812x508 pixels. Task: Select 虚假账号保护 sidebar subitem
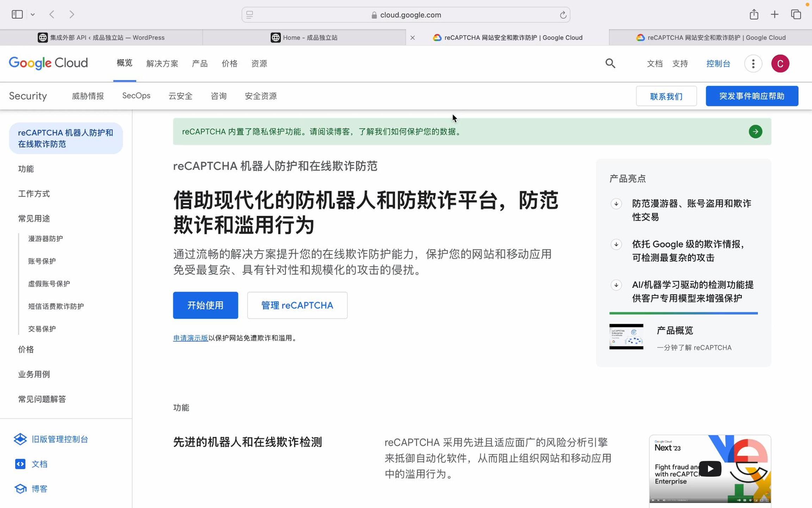point(49,284)
